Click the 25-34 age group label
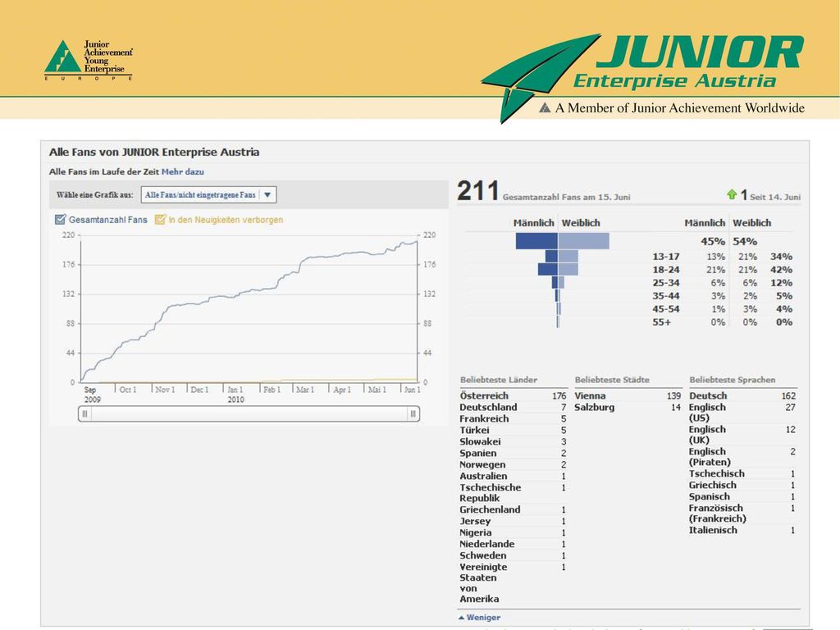The width and height of the screenshot is (840, 630). [x=666, y=283]
